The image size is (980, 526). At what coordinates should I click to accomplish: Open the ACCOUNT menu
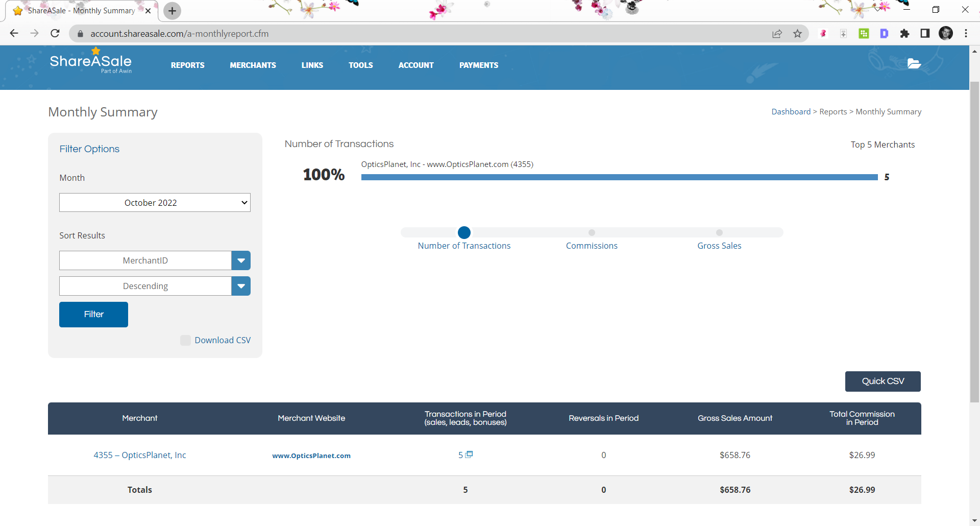tap(416, 65)
